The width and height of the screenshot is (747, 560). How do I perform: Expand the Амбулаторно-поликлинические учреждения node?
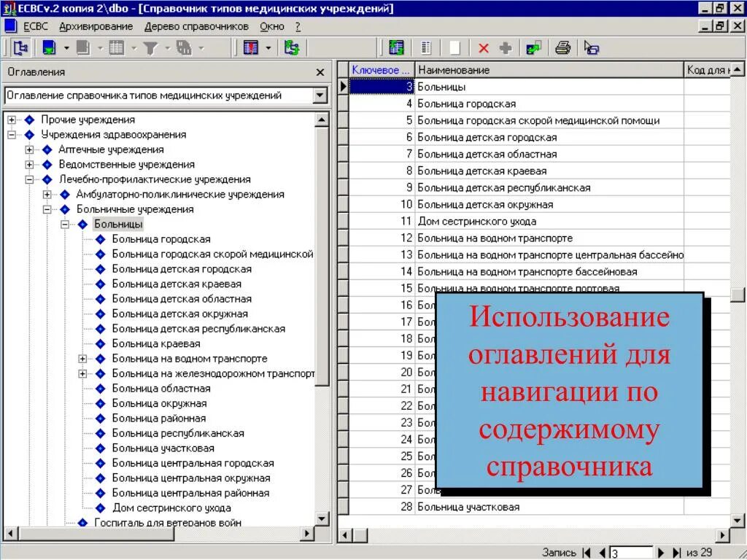47,194
